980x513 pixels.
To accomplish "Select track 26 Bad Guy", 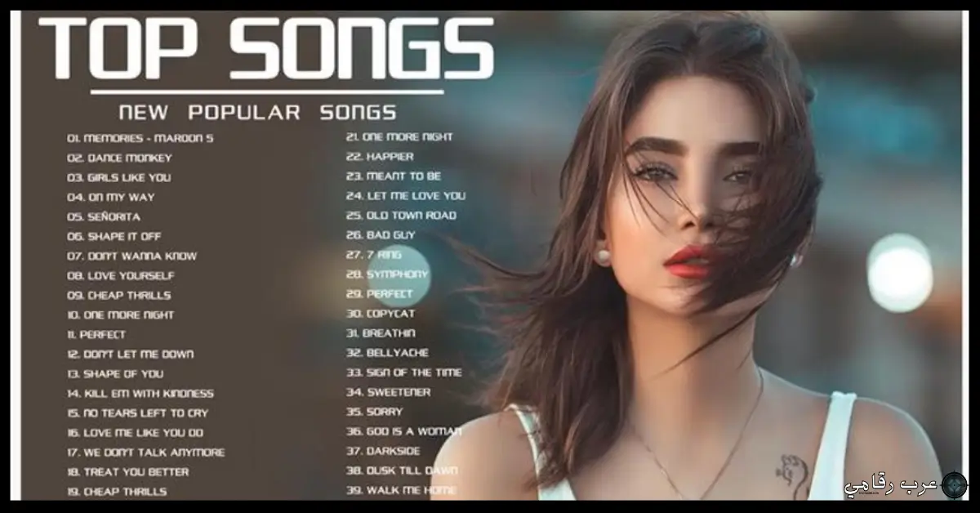I will [x=381, y=234].
